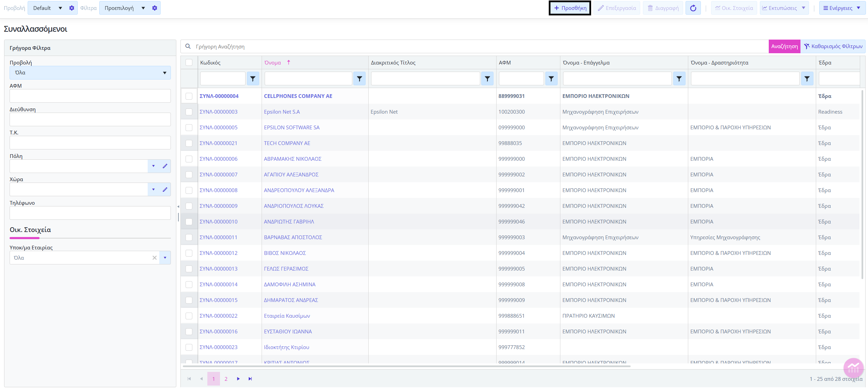Select page 1 in pagination
Viewport: 868px width, 390px height.
(x=214, y=379)
